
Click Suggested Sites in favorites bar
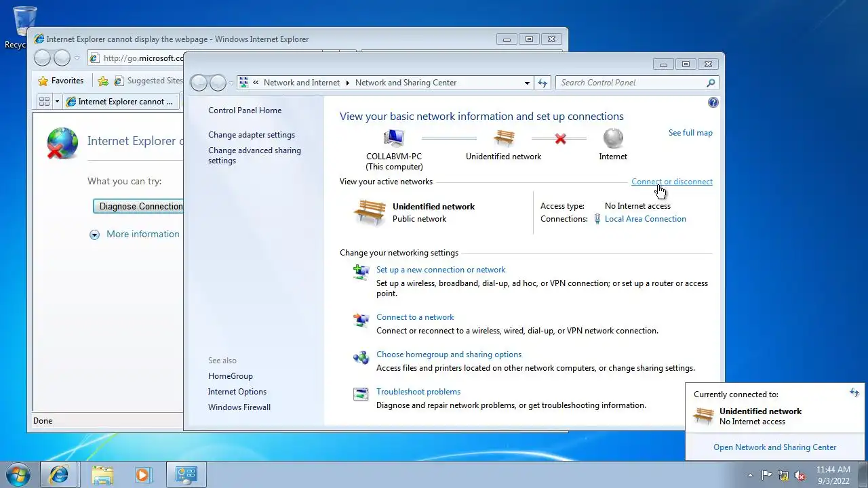(149, 81)
